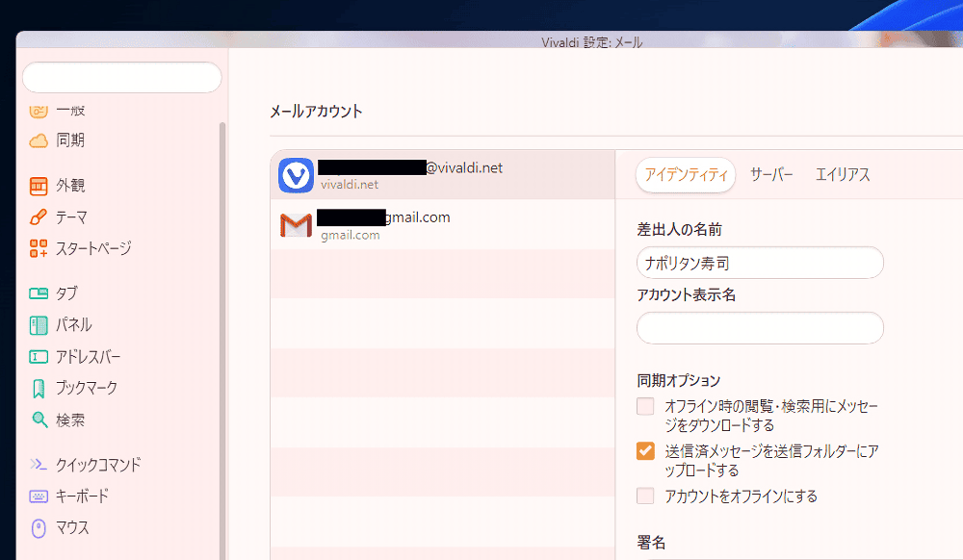
Task: Click the 署名 section label
Action: [x=651, y=543]
